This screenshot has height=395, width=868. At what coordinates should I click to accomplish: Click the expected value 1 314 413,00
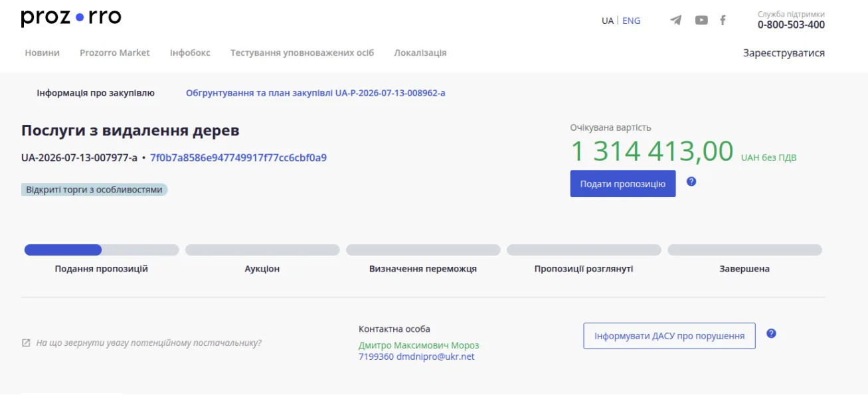(652, 151)
